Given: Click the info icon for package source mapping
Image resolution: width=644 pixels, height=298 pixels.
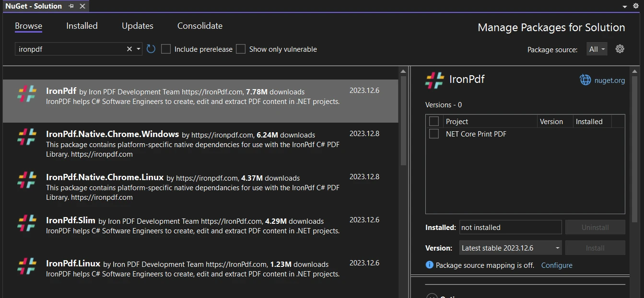Looking at the screenshot, I should coord(430,265).
